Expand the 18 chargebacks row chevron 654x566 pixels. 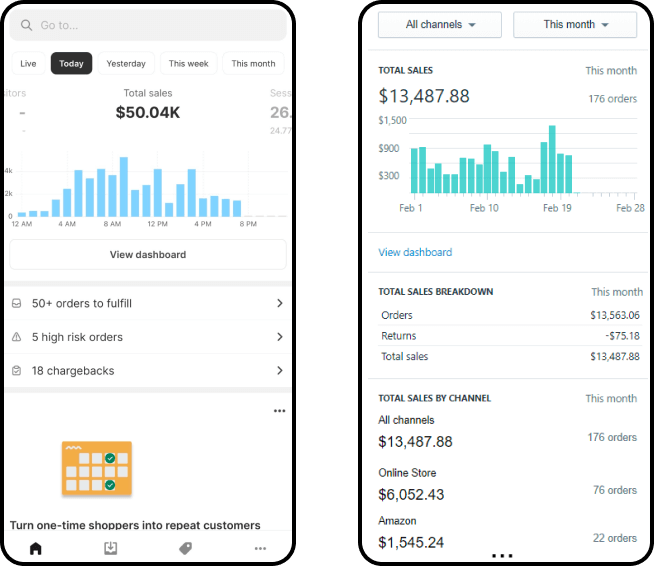[279, 371]
